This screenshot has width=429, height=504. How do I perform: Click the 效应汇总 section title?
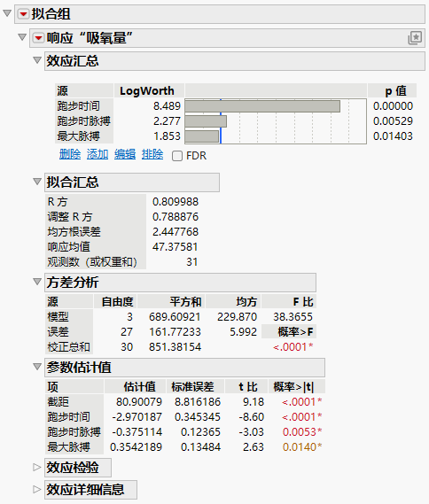click(x=73, y=61)
